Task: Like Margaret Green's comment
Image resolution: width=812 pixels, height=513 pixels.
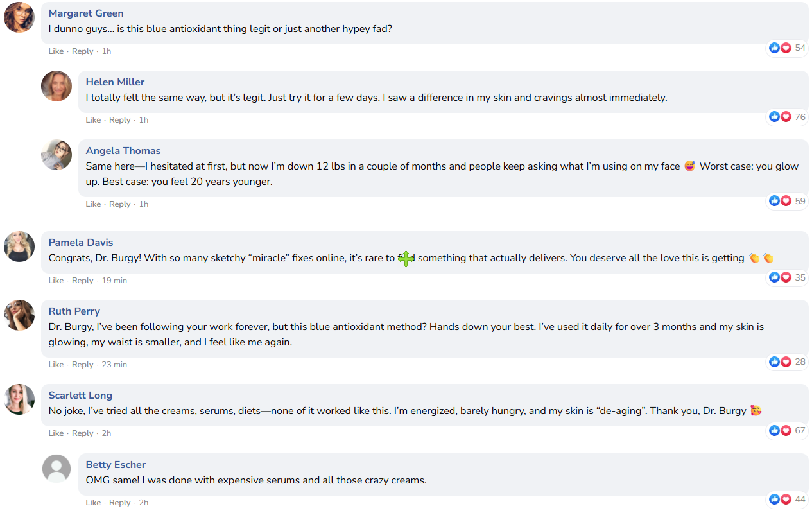Action: [x=56, y=51]
